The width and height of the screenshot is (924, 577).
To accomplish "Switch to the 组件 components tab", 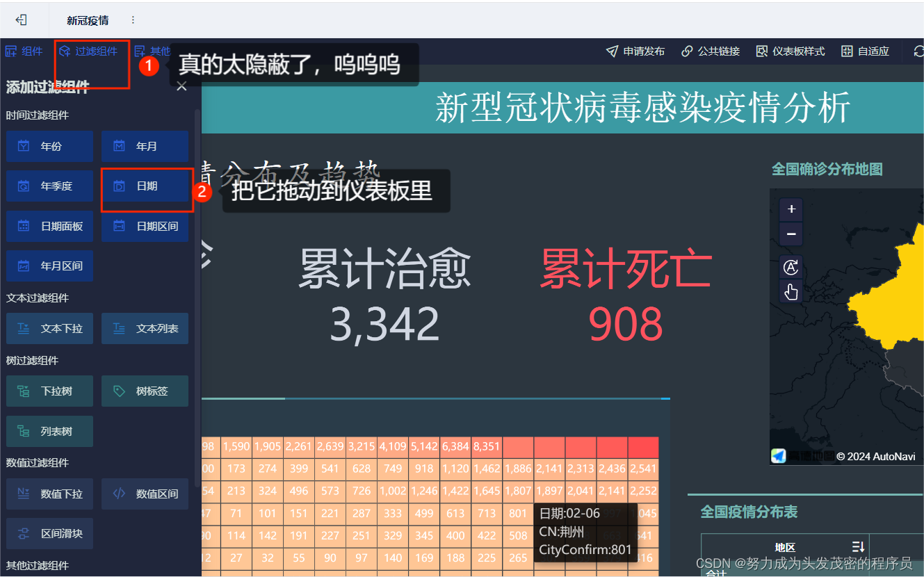I will tap(24, 51).
